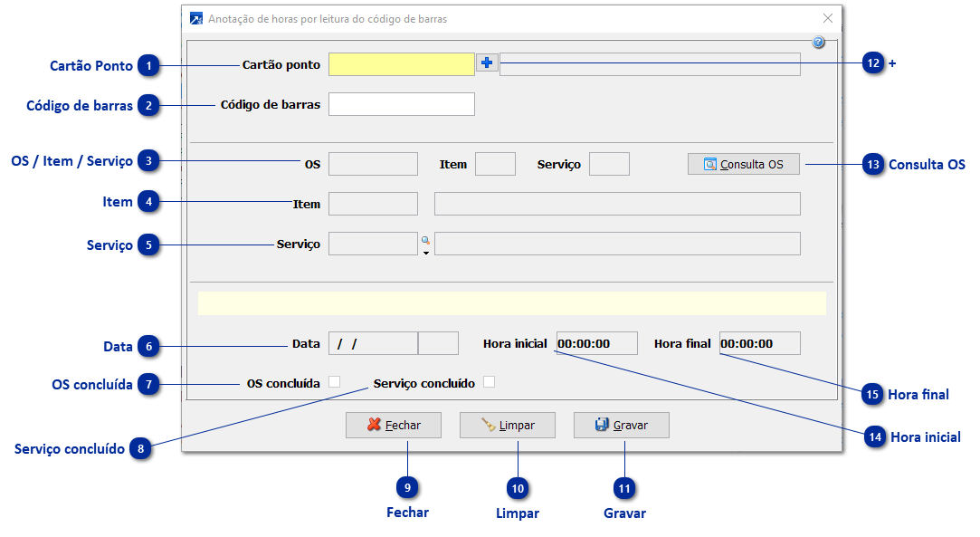Focus the yellow Cartão ponto input
Viewport: 980px width, 537px height.
point(402,64)
